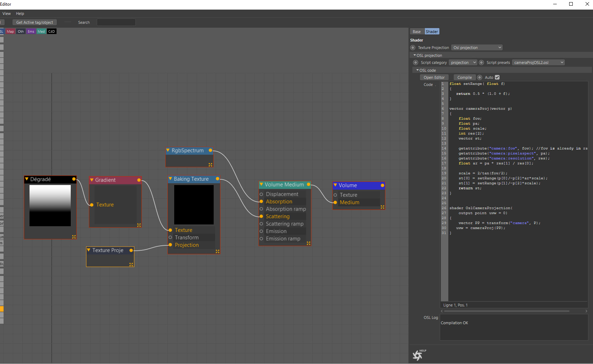Click the Absorption ramp input port
The image size is (593, 364).
pyautogui.click(x=261, y=209)
